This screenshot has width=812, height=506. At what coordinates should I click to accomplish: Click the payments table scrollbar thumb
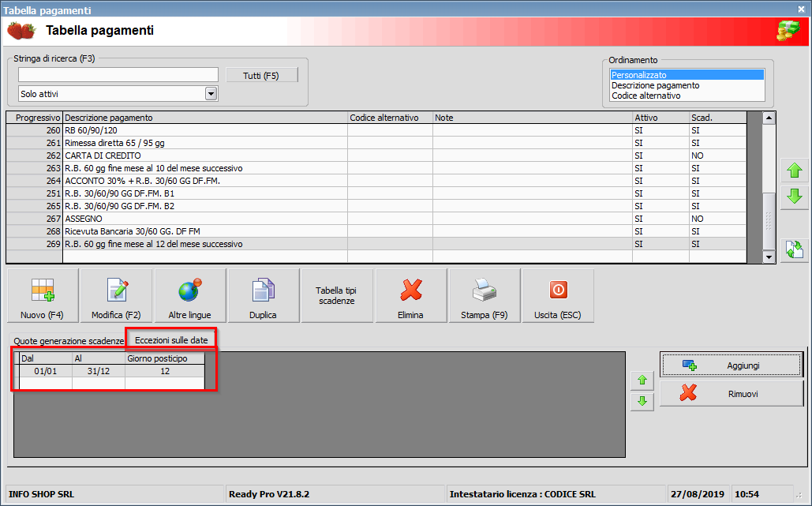click(x=769, y=222)
